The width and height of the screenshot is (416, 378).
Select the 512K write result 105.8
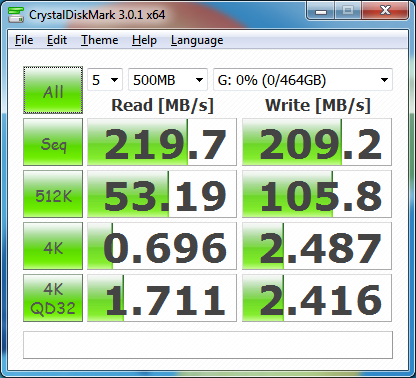point(317,194)
